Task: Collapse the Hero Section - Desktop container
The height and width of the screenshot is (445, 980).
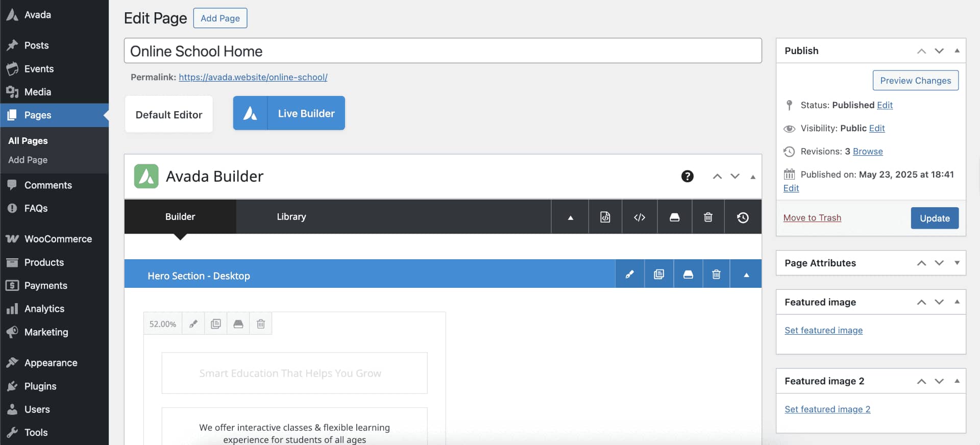Action: click(x=746, y=275)
